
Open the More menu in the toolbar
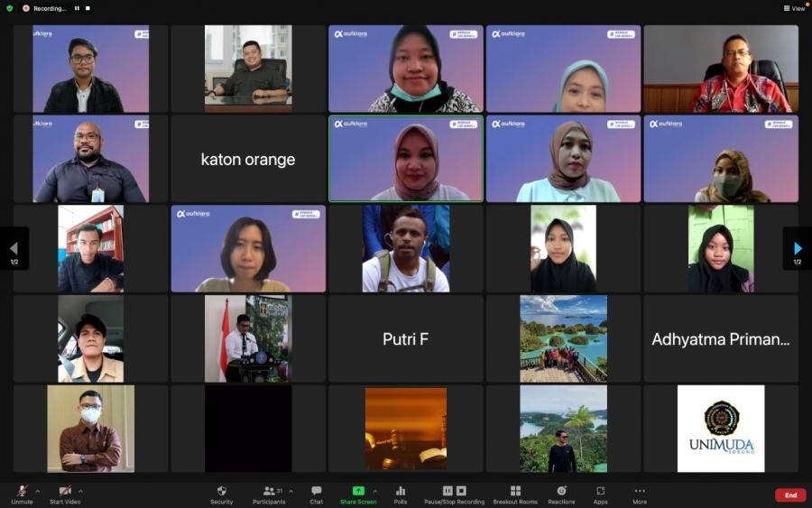click(x=640, y=494)
